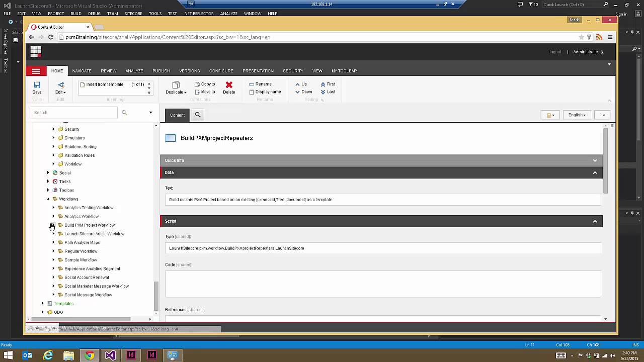
Task: Open Outlook from the taskbar
Action: [28, 355]
